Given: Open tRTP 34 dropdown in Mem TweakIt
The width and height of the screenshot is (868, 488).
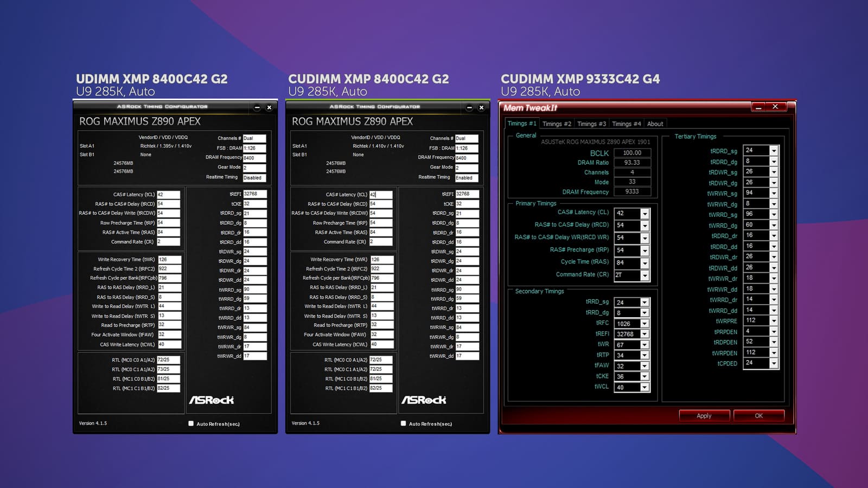Looking at the screenshot, I should (644, 355).
